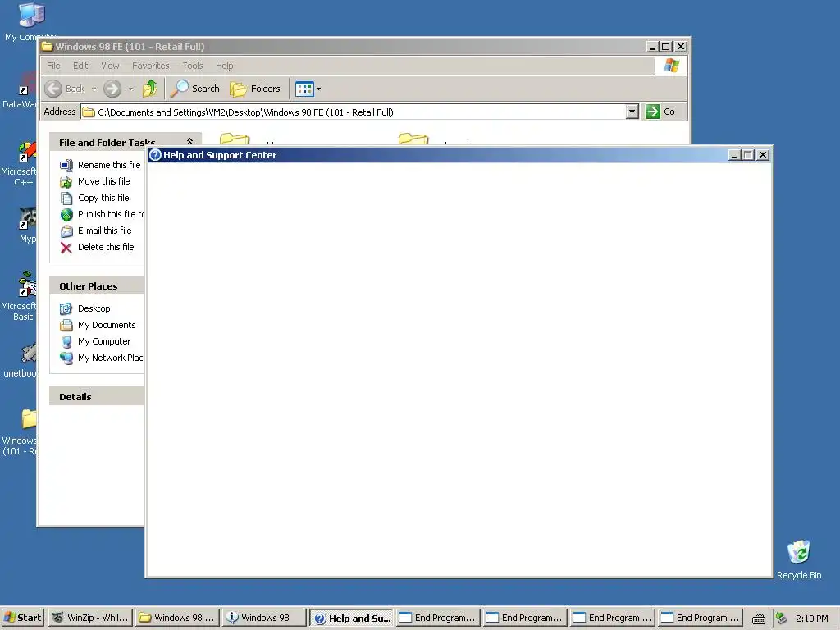Maximize the Help and Support Center window
Image resolution: width=840 pixels, height=630 pixels.
click(x=748, y=155)
